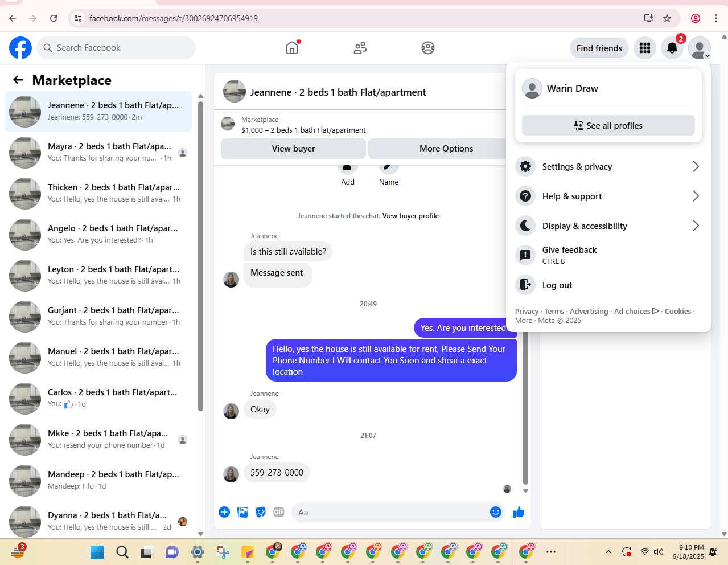Click the Find friends button
This screenshot has width=728, height=565.
pyautogui.click(x=599, y=48)
